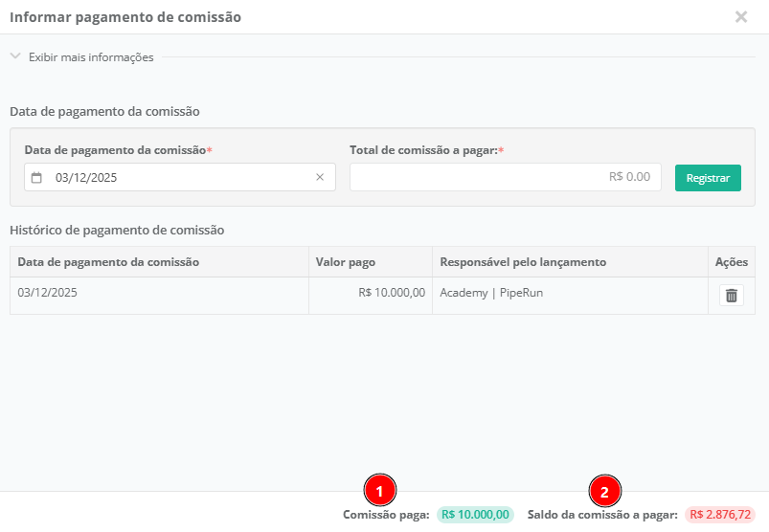Clear the payment date with the X icon
Viewport: 769px width, 532px height.
coord(320,177)
